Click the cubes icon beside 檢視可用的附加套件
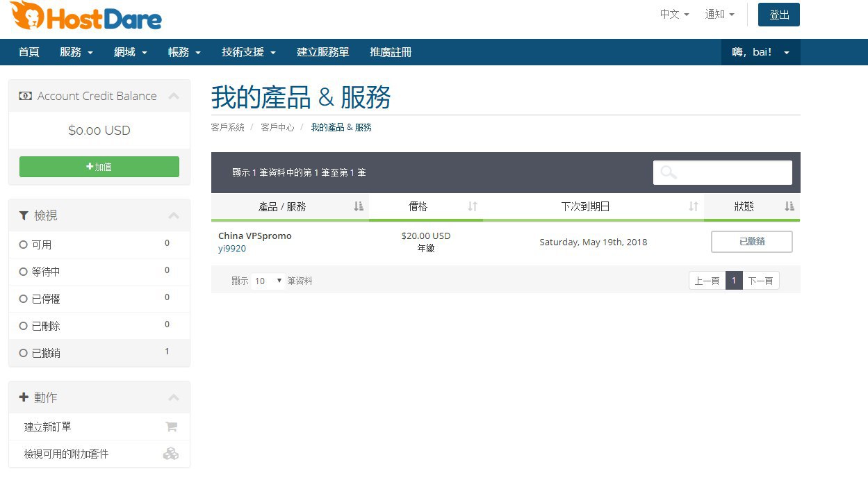Image resolution: width=868 pixels, height=478 pixels. [x=171, y=454]
